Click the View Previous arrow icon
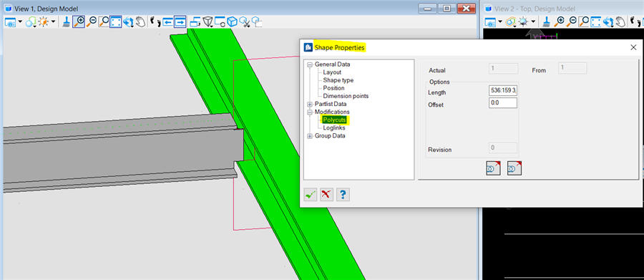The image size is (644, 280). (x=167, y=21)
